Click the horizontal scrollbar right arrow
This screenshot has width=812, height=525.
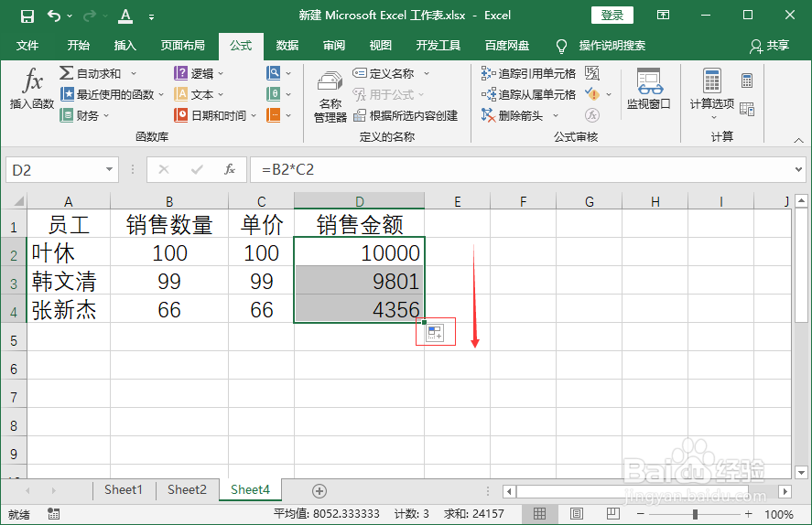[785, 491]
